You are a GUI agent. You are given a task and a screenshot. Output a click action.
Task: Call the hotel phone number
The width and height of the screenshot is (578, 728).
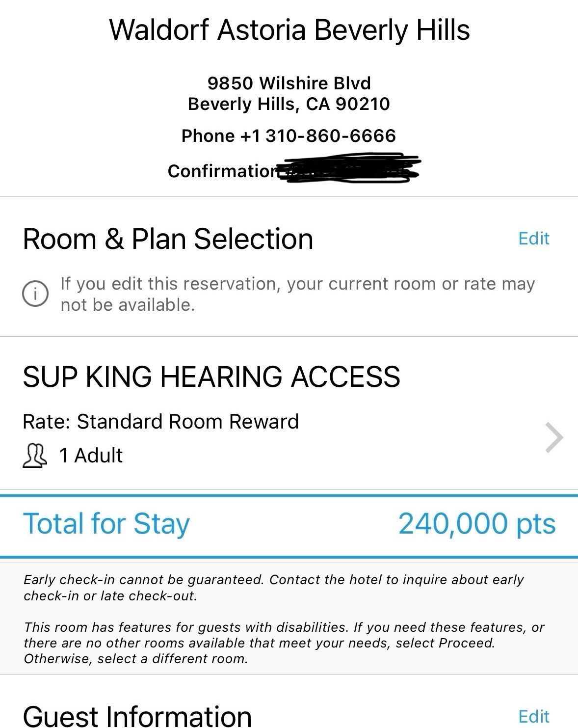click(x=289, y=136)
